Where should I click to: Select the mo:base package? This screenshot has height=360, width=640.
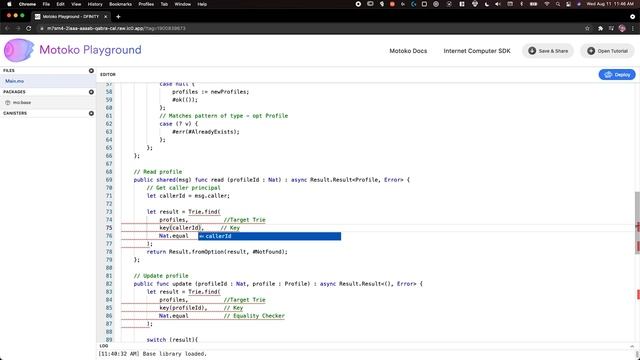point(48,102)
